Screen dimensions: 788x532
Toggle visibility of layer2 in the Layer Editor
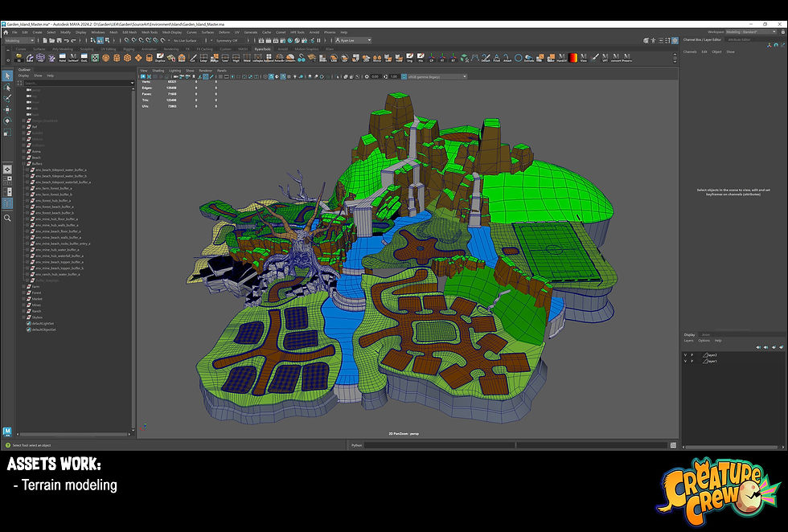point(686,355)
